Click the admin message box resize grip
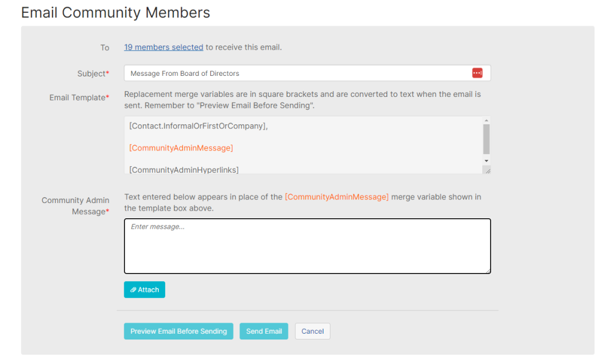The width and height of the screenshot is (598, 364). [488, 270]
